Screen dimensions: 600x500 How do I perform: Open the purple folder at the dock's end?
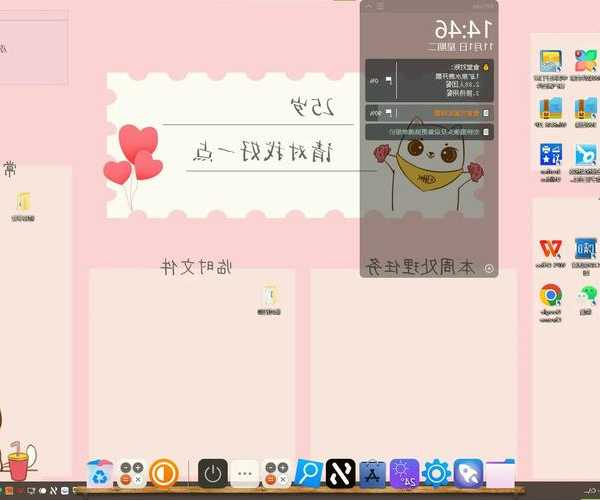pos(502,473)
